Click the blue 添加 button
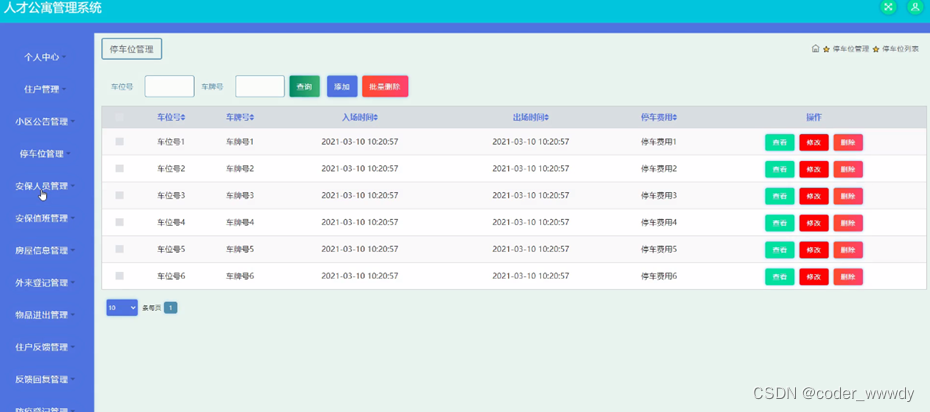 tap(342, 87)
